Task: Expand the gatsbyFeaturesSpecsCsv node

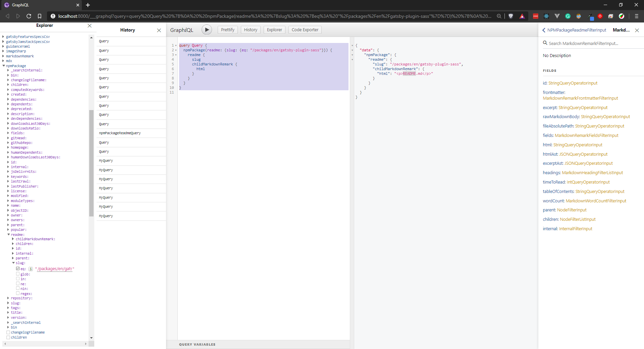Action: tap(3, 37)
